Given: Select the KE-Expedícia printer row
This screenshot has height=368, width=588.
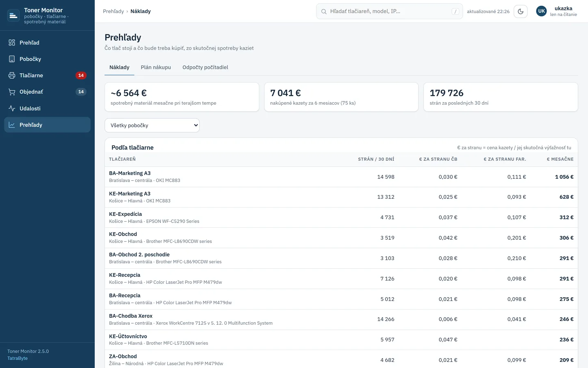Looking at the screenshot, I should pyautogui.click(x=341, y=218).
